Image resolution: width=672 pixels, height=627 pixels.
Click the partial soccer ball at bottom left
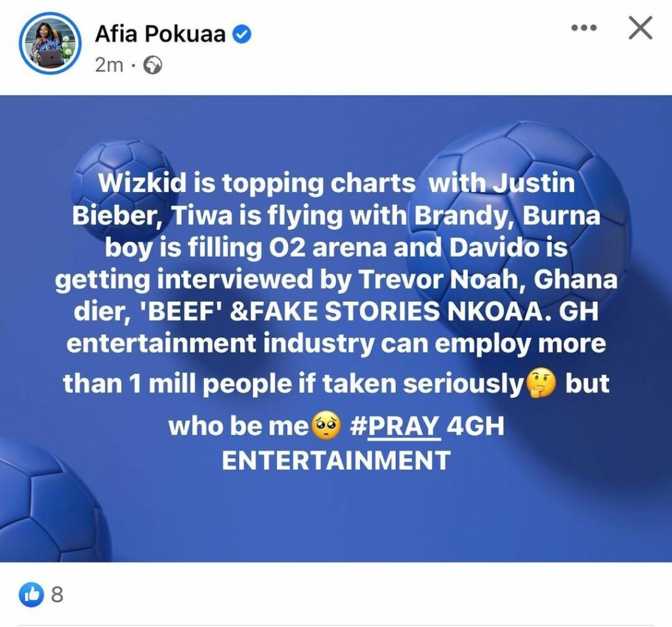(x=51, y=501)
